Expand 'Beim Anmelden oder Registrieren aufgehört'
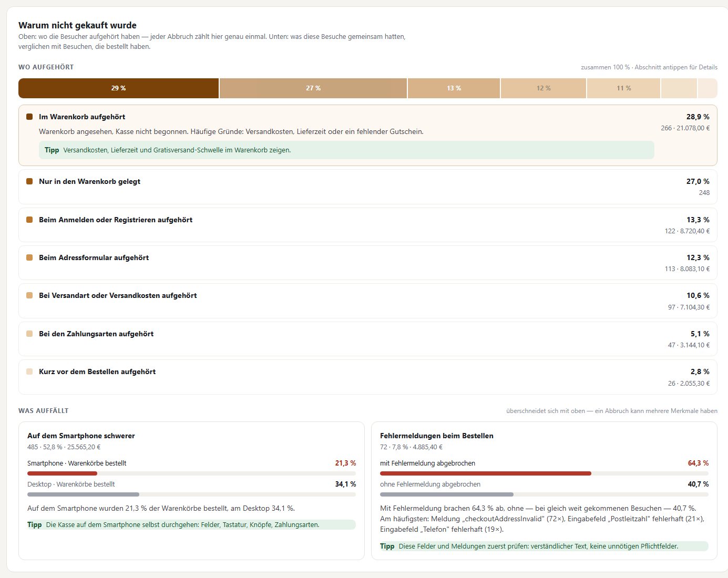 click(x=368, y=225)
